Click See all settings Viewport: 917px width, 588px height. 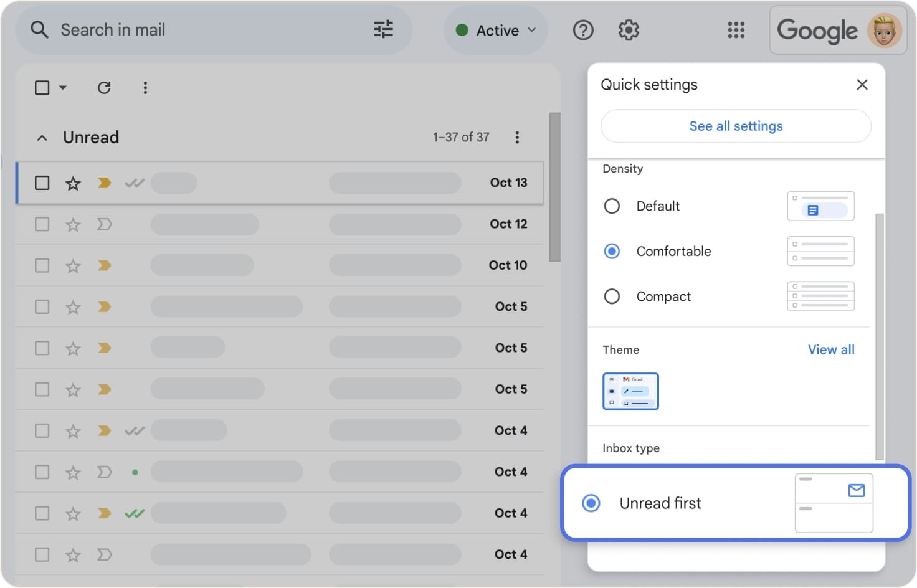tap(736, 126)
